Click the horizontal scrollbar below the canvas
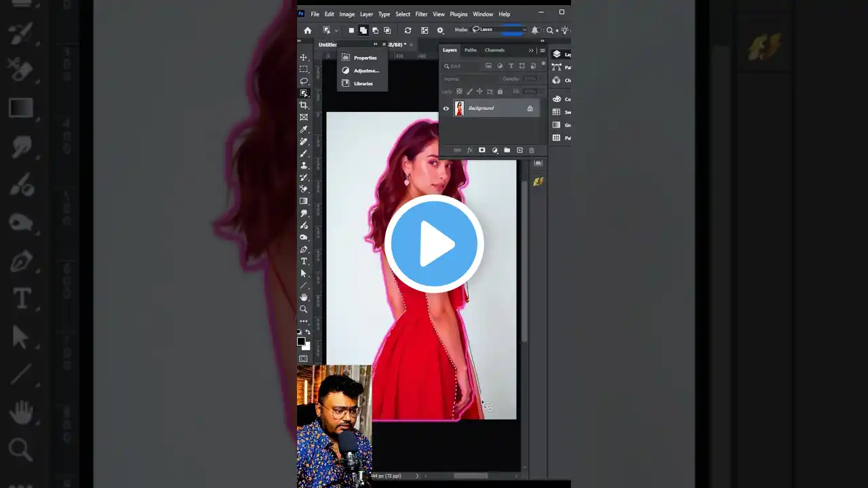The image size is (868, 488). (x=470, y=476)
